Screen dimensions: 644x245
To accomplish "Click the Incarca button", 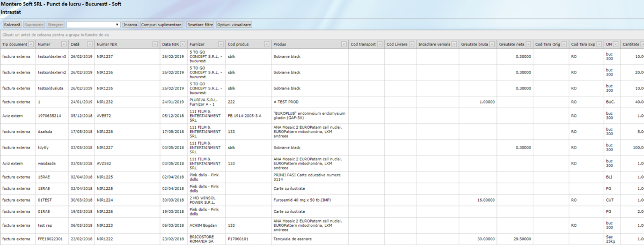I will (x=130, y=25).
